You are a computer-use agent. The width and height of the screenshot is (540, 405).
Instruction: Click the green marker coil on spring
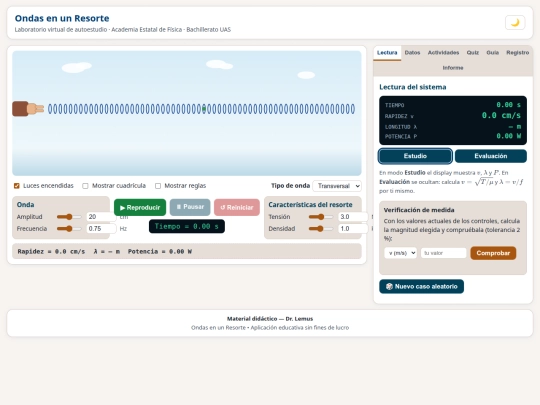coord(204,109)
